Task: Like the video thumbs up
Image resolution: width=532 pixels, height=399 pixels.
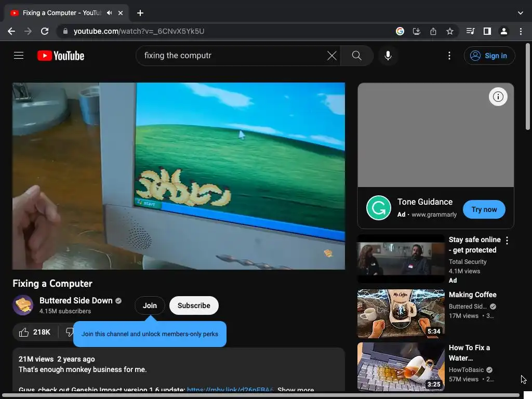Action: pyautogui.click(x=35, y=332)
